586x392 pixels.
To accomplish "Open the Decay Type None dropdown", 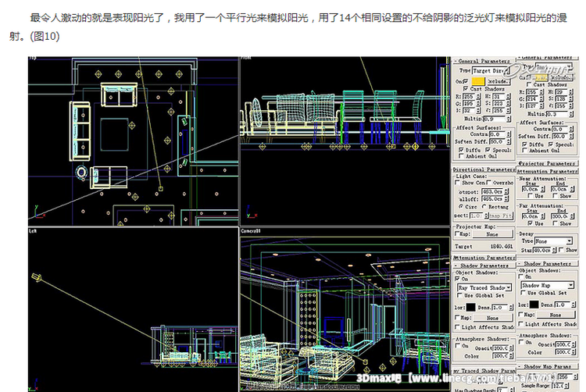I will pos(553,241).
